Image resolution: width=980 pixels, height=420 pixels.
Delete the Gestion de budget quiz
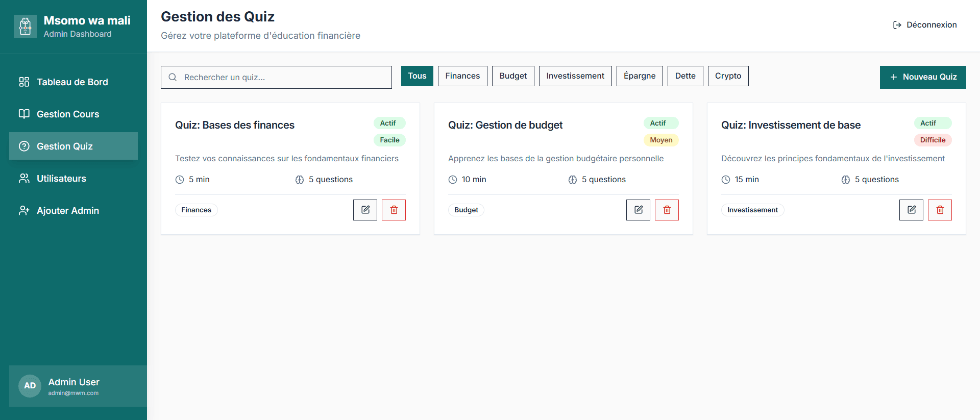pyautogui.click(x=667, y=210)
